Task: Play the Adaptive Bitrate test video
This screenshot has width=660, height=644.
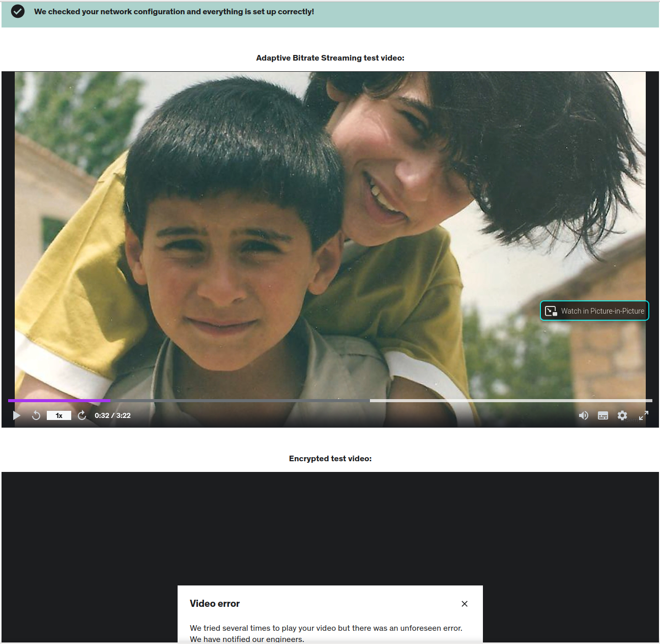Action: (17, 415)
